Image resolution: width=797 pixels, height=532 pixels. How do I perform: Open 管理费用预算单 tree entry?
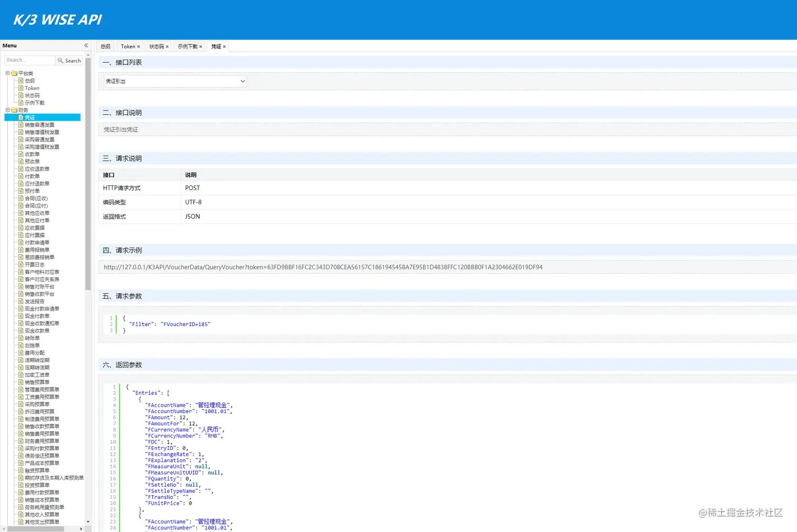pos(42,390)
